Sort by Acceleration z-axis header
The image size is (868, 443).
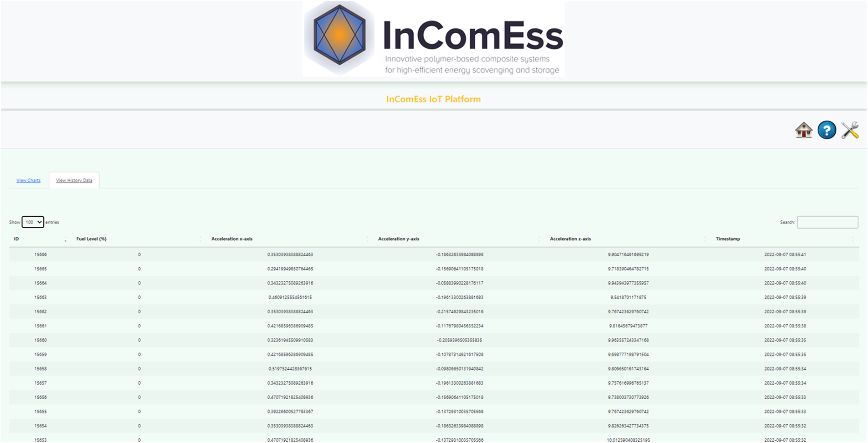pos(570,239)
